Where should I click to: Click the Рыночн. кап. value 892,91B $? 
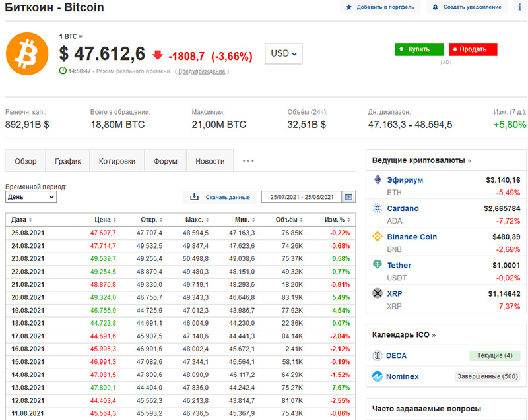(x=27, y=125)
